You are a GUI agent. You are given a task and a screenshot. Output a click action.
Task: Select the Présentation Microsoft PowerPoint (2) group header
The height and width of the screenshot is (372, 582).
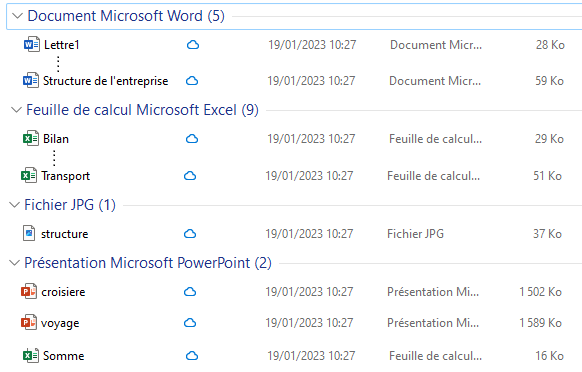pos(148,263)
